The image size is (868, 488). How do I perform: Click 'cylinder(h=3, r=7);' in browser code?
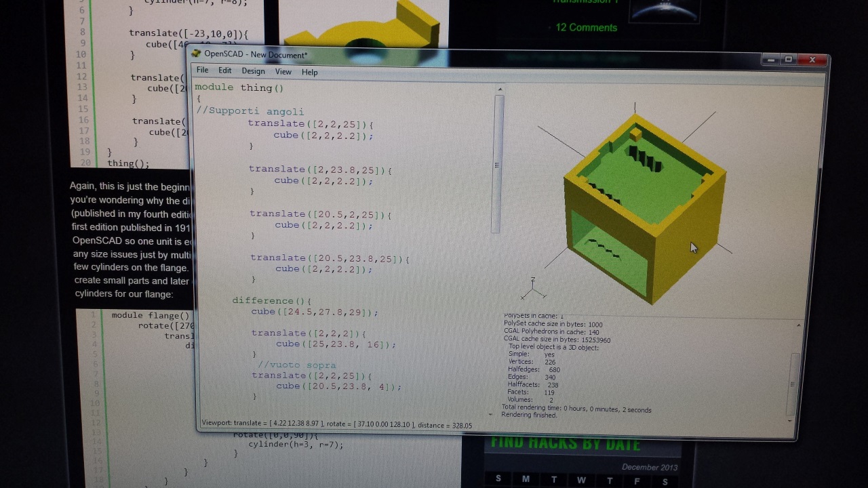coord(296,445)
